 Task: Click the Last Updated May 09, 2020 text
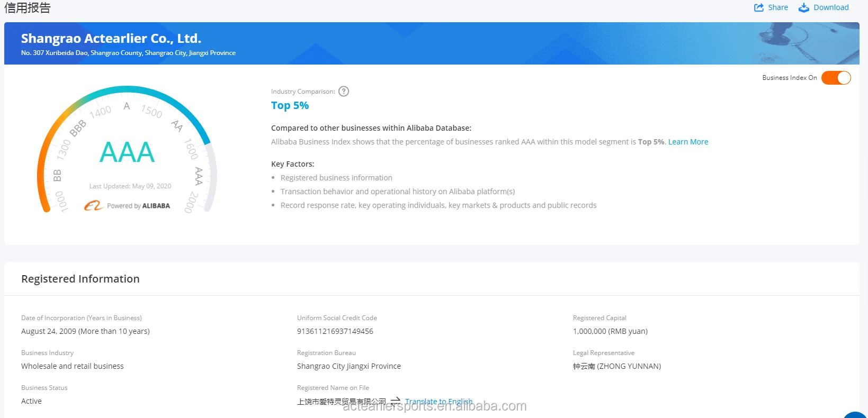[x=130, y=186]
